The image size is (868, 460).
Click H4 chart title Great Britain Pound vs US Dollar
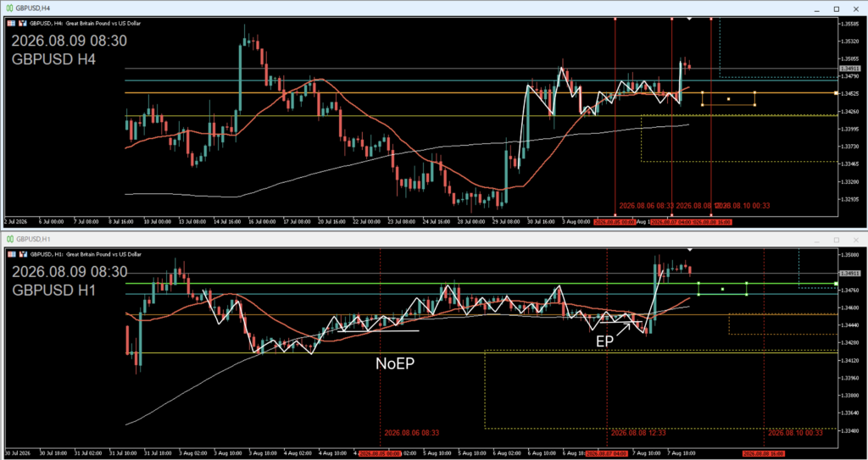coord(103,23)
